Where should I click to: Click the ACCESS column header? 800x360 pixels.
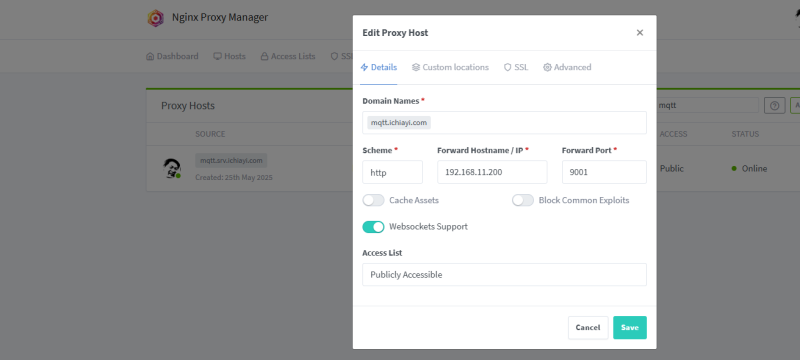tap(673, 134)
